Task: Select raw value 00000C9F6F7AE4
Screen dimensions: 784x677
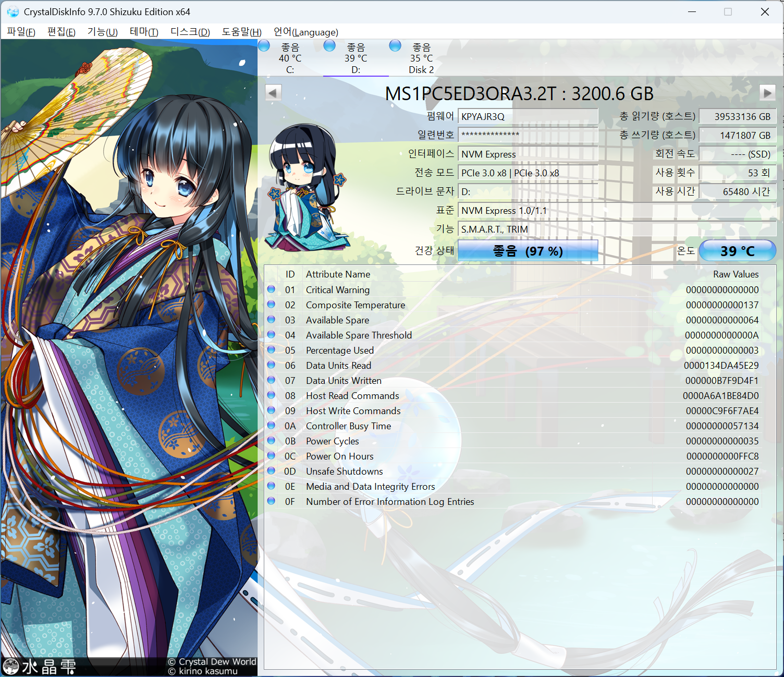Action: (x=722, y=410)
